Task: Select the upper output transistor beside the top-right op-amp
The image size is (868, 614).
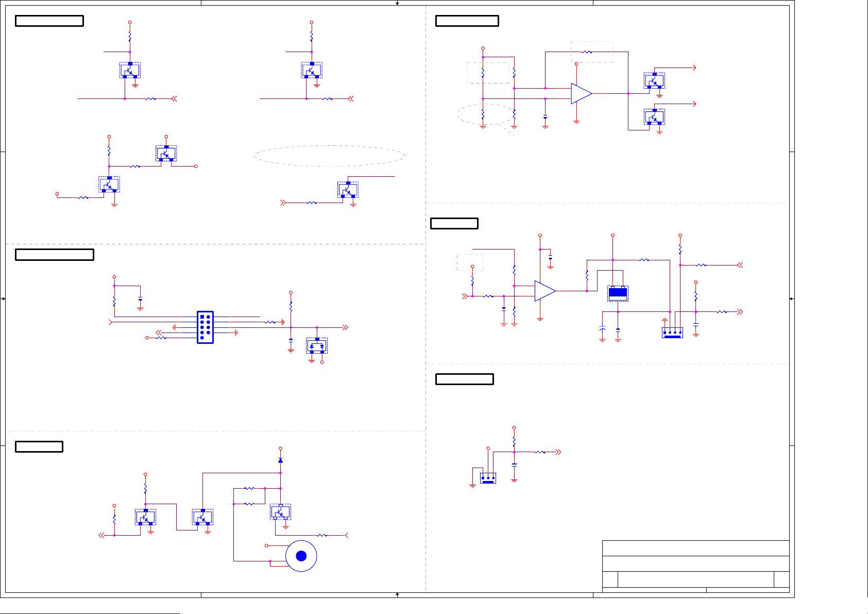Action: click(654, 80)
